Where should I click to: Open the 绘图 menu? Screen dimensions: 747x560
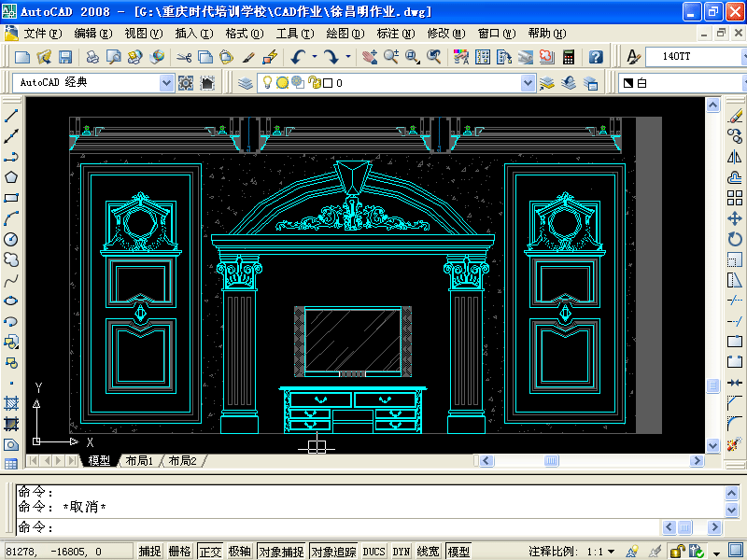tap(345, 33)
